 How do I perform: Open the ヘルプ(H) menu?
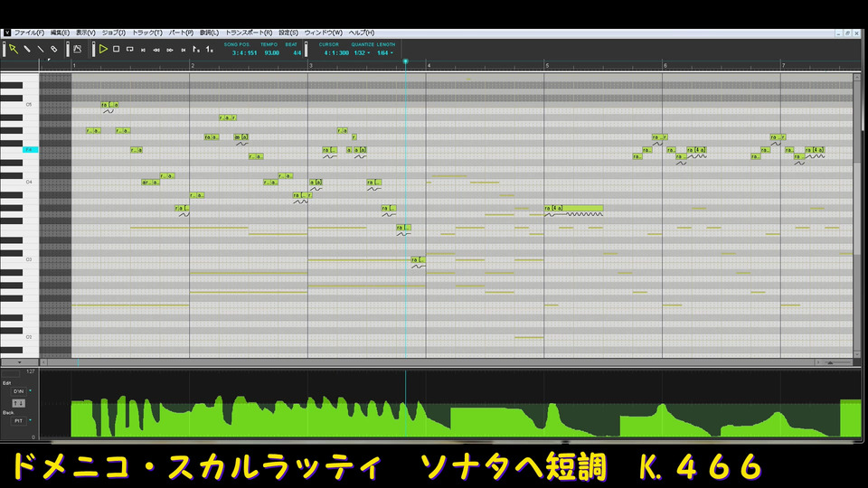tap(362, 33)
